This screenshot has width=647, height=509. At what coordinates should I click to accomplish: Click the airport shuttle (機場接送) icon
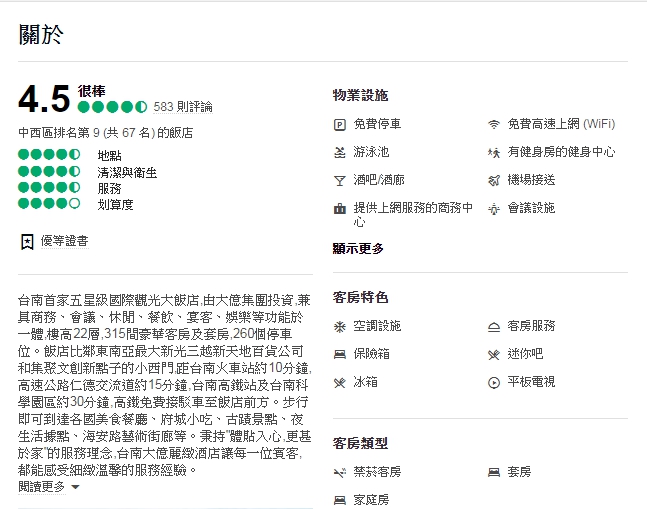(493, 180)
